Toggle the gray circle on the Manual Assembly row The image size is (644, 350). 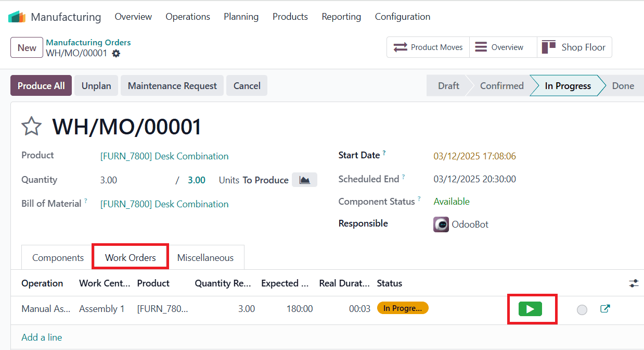click(582, 310)
